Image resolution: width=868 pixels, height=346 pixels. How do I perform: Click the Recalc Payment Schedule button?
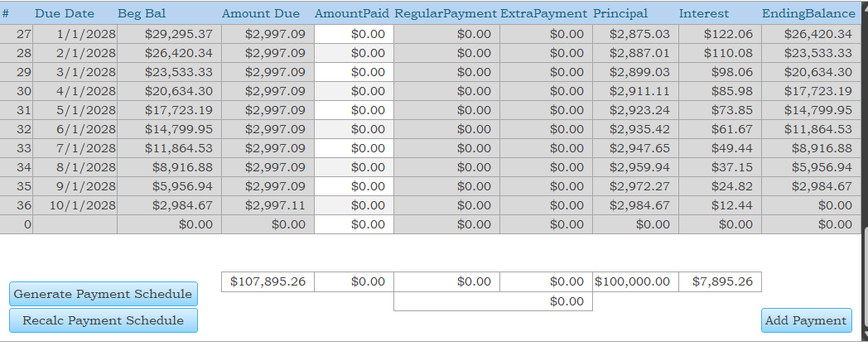click(x=103, y=320)
